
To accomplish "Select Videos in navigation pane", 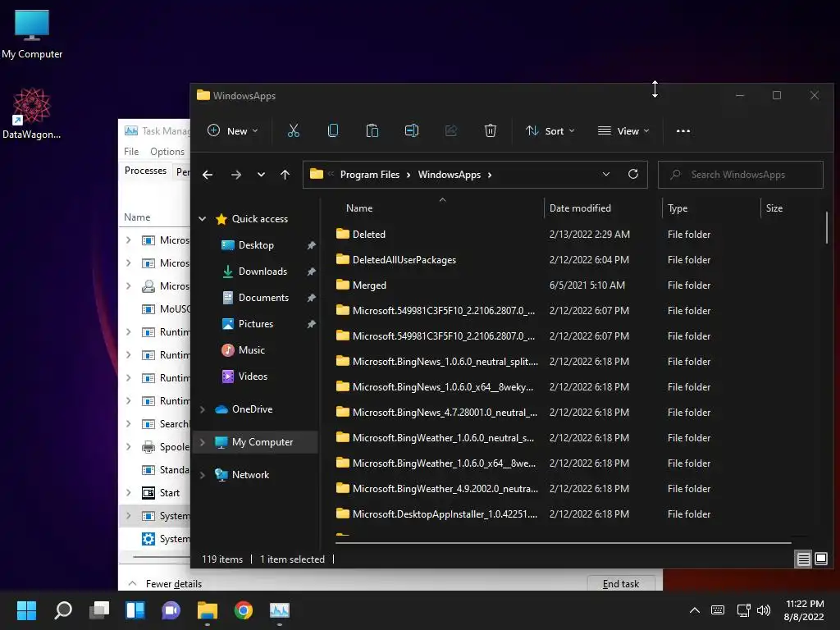I will coord(253,377).
